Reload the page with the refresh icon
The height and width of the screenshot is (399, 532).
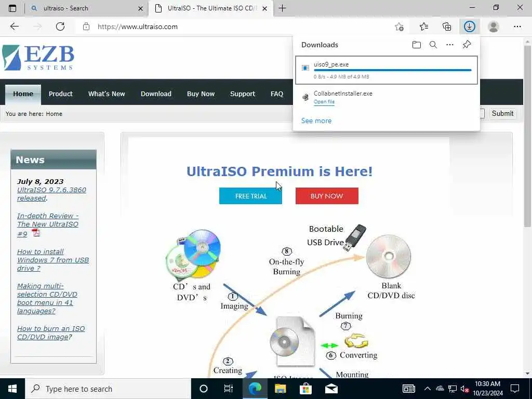pyautogui.click(x=60, y=26)
